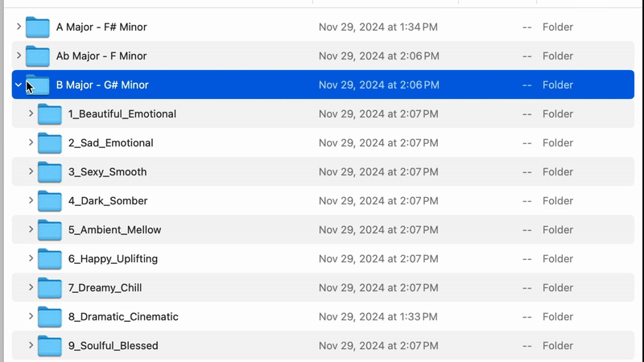Viewport: 644px width, 362px height.
Task: Click the 5_Ambient_Mellow folder icon
Action: (50, 230)
